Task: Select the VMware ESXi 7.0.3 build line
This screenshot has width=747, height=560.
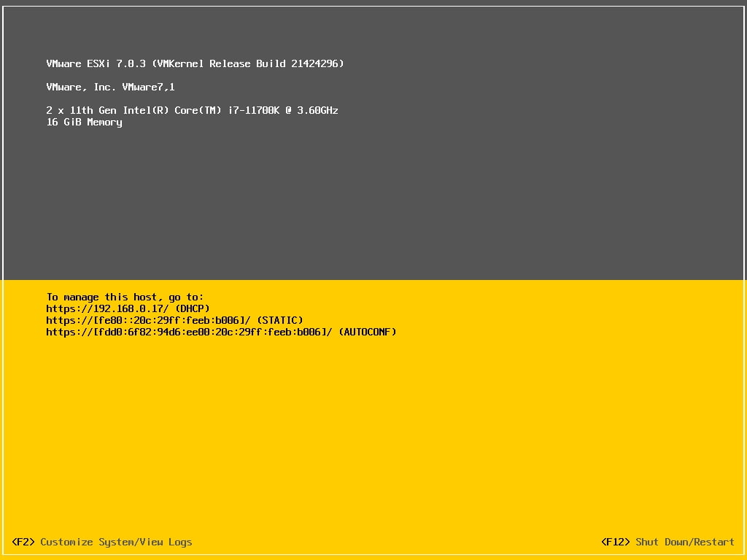Action: point(195,64)
